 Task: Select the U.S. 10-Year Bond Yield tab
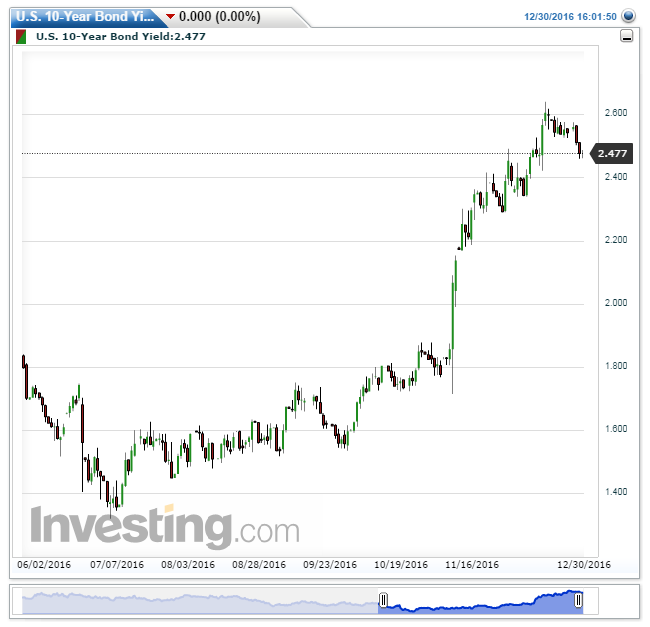(85, 17)
